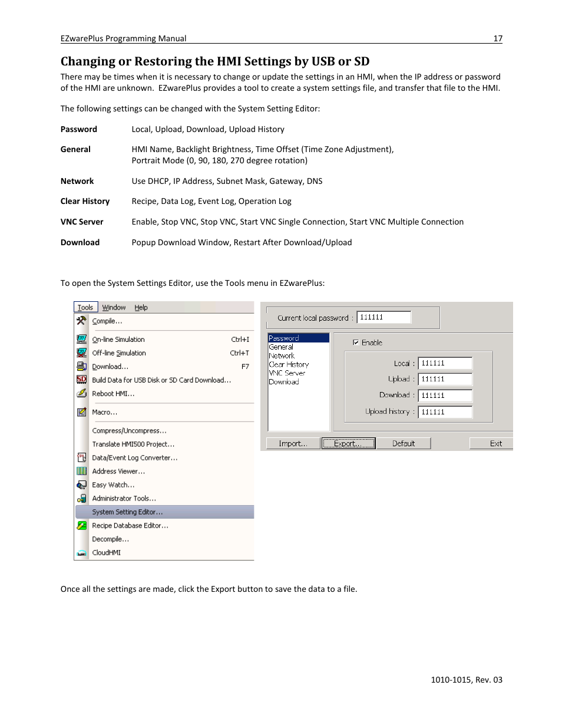
Task: Choose System Setting Editor menu entry
Action: pos(165,512)
